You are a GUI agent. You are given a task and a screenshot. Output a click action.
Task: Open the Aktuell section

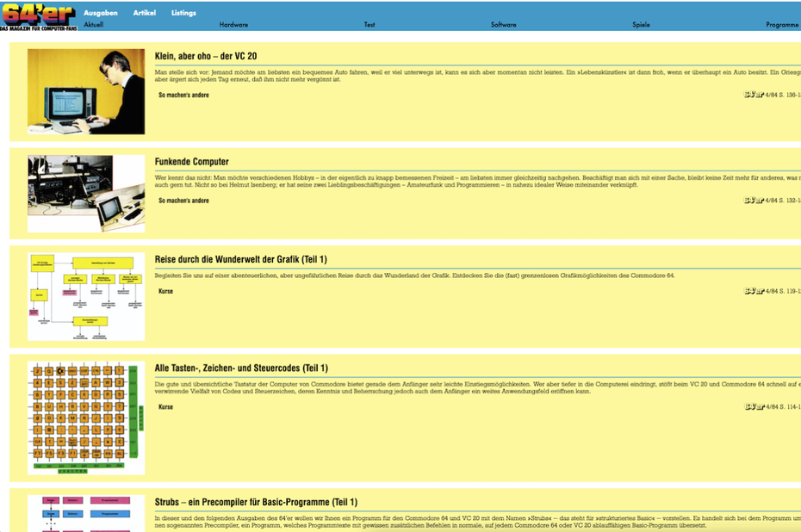(93, 25)
